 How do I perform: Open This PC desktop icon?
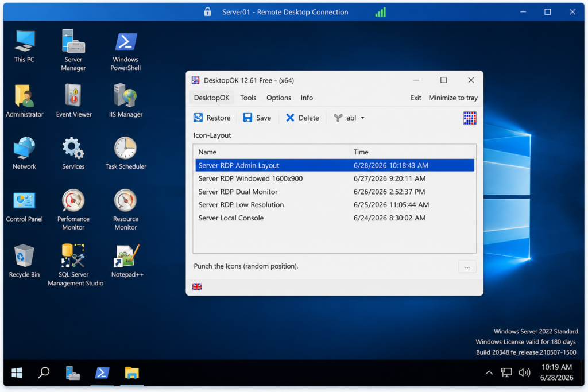tap(24, 46)
